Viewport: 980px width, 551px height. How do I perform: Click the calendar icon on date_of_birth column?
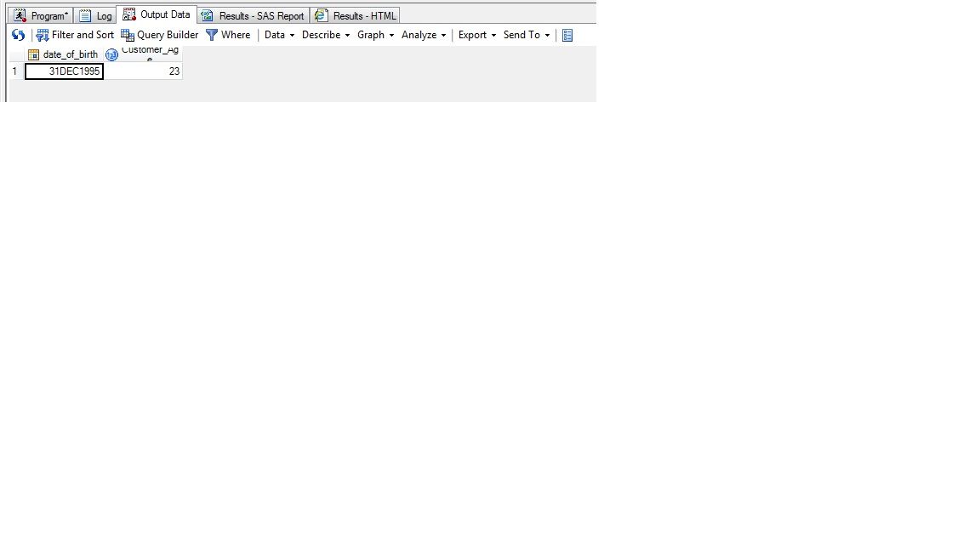point(33,54)
